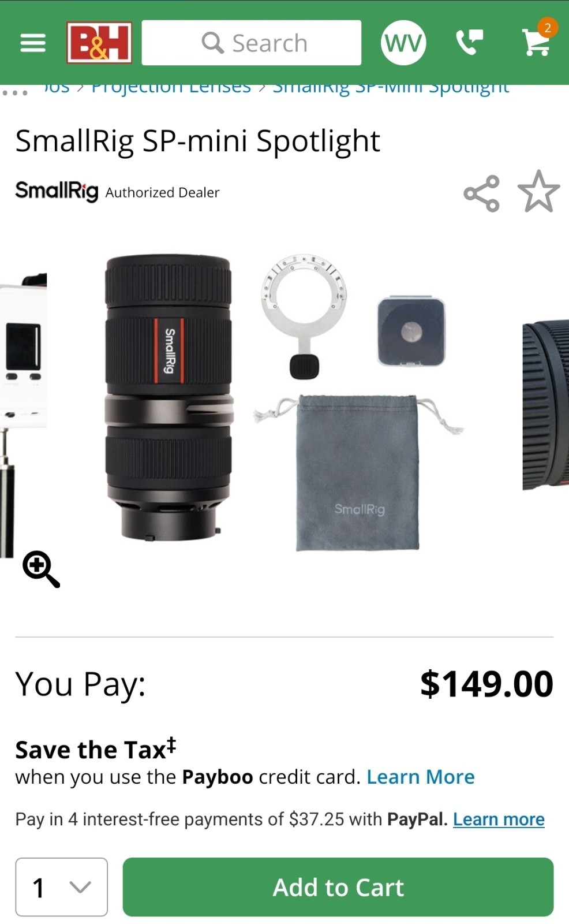Open PayPal Learn more link

[499, 819]
